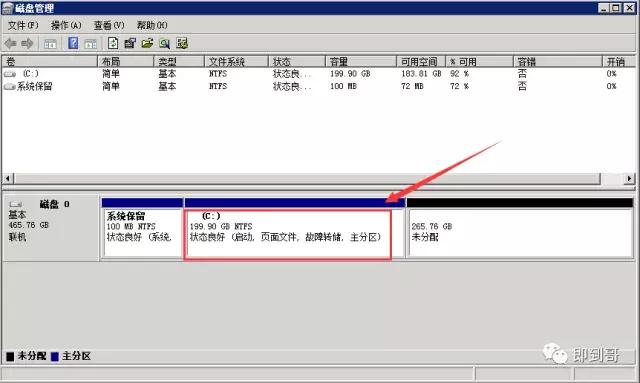Click the Forward arrow toolbar icon

[x=27, y=43]
